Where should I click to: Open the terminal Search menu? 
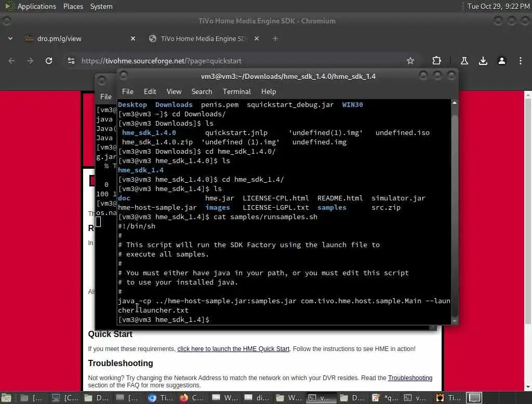202,91
